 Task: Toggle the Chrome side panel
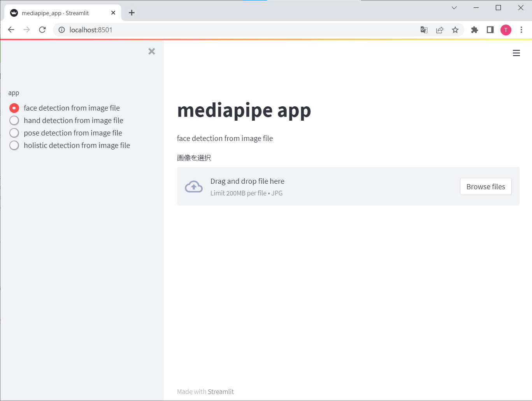(x=490, y=30)
